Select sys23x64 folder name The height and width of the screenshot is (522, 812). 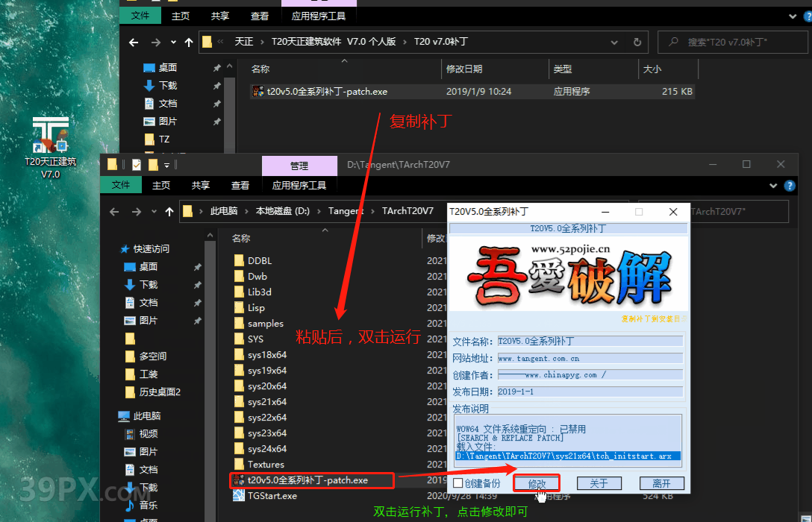267,433
